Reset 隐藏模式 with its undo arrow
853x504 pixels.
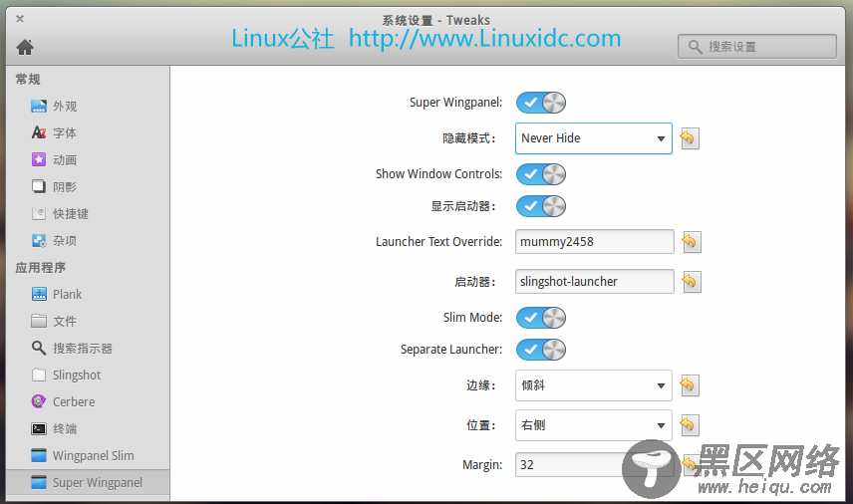pyautogui.click(x=690, y=138)
